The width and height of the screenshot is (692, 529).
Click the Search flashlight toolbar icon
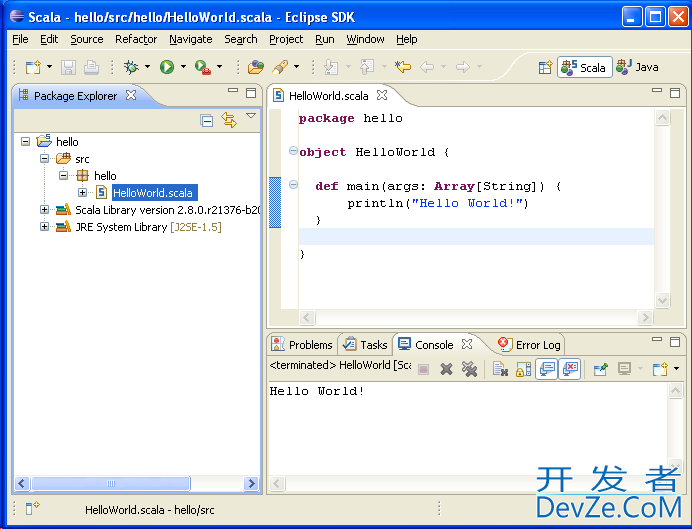pos(280,67)
